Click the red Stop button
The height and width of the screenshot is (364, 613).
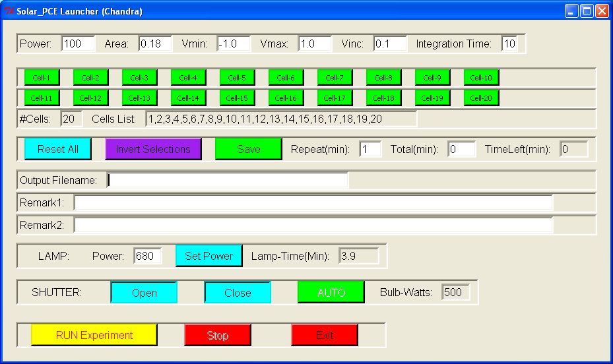coord(218,335)
